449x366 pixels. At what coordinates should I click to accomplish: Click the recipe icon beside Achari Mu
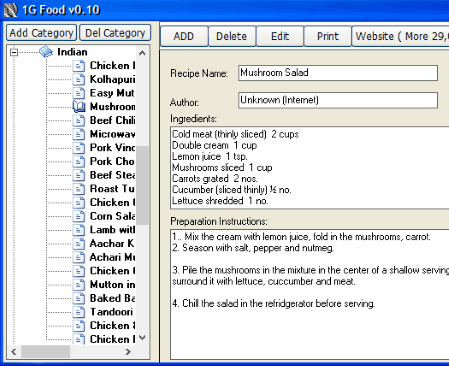[79, 257]
